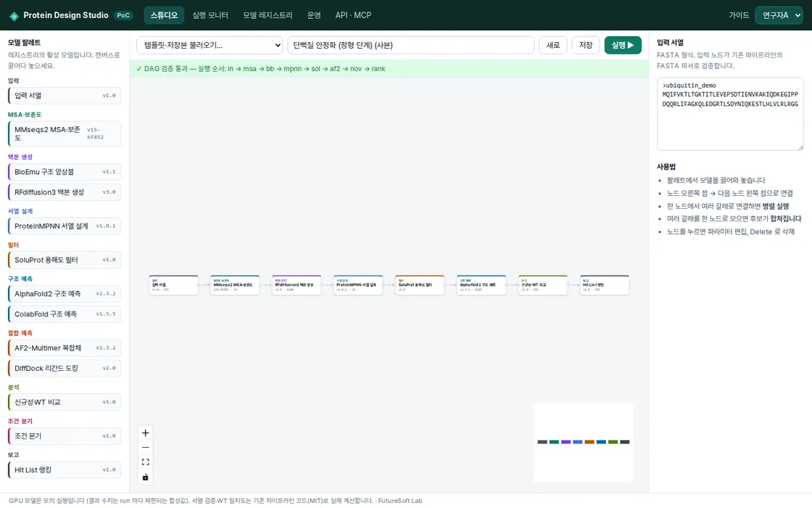
Task: Click the MMseqs2 MSA node on canvas
Action: [x=235, y=285]
